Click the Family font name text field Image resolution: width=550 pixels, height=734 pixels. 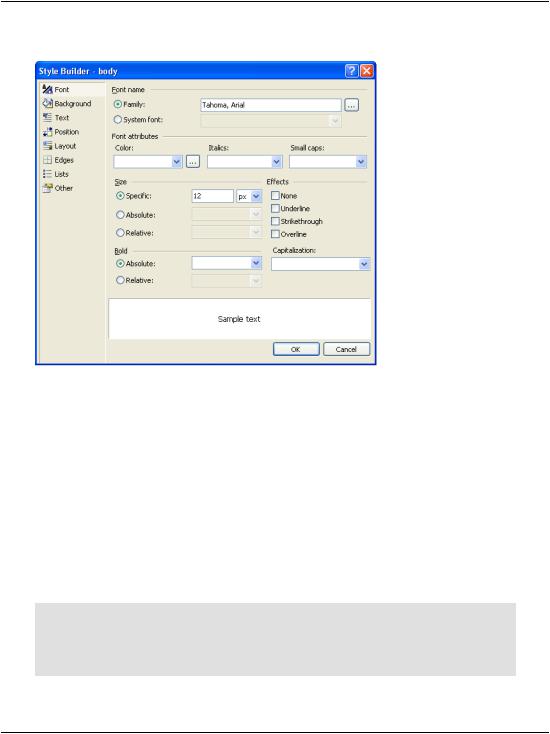click(271, 105)
